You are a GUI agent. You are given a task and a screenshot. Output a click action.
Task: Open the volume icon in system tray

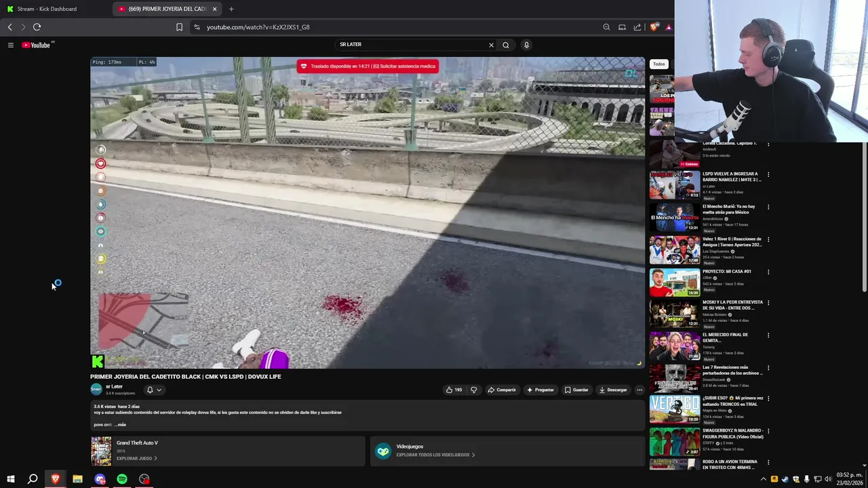pos(828,479)
